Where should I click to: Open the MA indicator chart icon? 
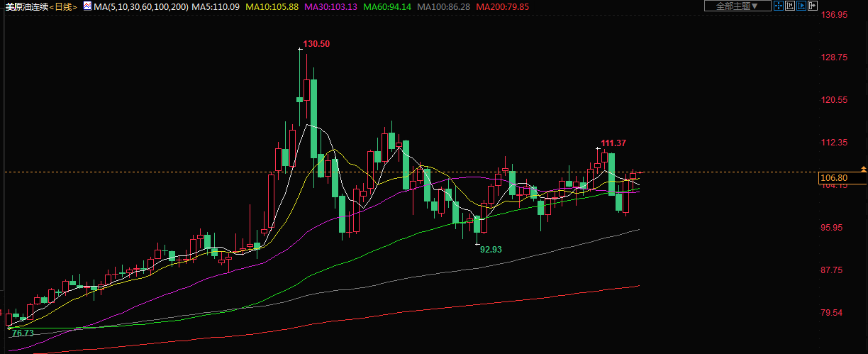[x=87, y=6]
